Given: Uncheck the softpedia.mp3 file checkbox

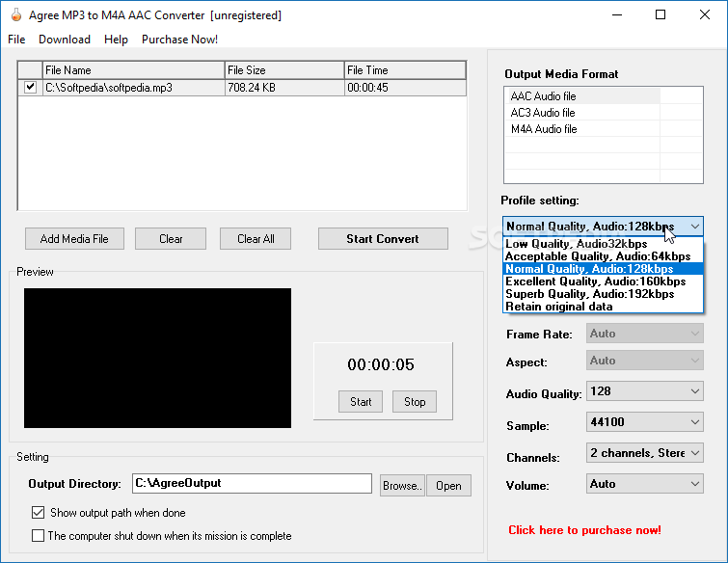Looking at the screenshot, I should 30,87.
